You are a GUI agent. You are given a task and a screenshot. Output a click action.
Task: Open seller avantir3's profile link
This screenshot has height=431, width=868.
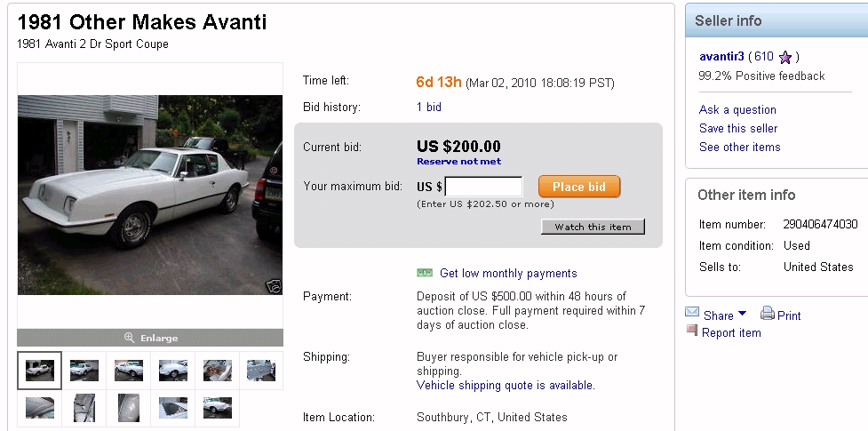pyautogui.click(x=721, y=57)
